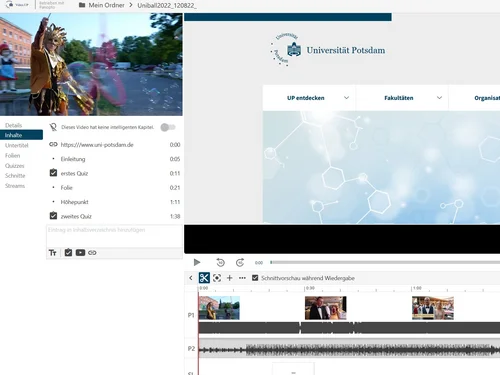
Task: Click the Video.UP logo in header
Action: (x=17, y=5)
